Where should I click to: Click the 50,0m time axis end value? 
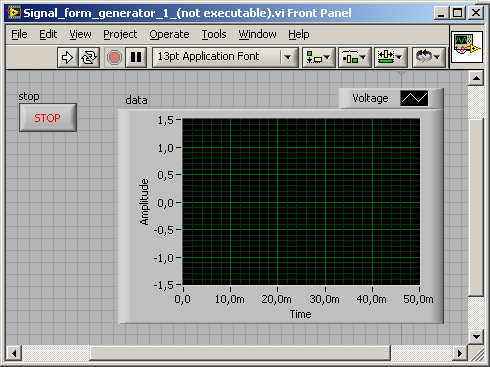418,299
